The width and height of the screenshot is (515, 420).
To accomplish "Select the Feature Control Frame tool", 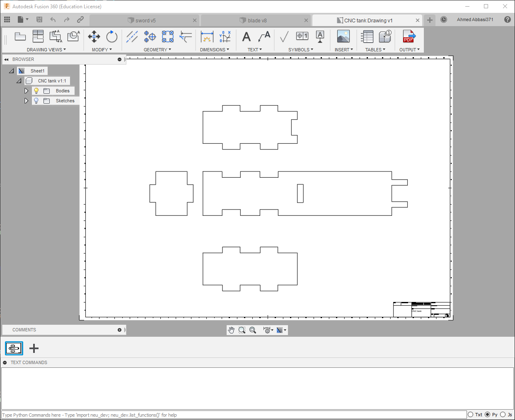I will point(302,36).
